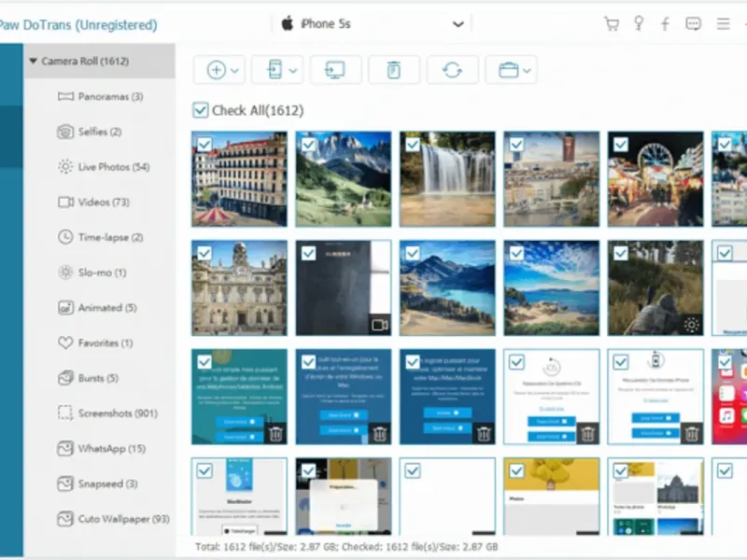
Task: Click trash badge on teal screenshot thumbnail
Action: pyautogui.click(x=275, y=434)
